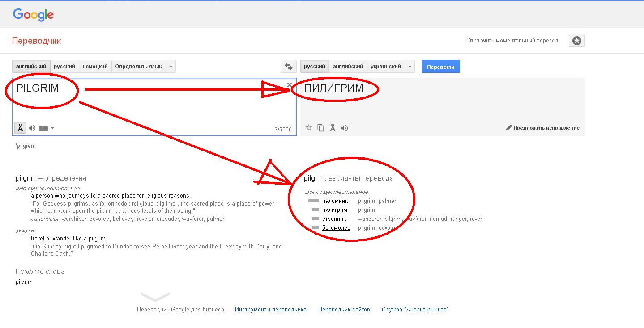Viewport: 644px width, 328px height.
Task: Open target language list dropdown
Action: pos(409,67)
